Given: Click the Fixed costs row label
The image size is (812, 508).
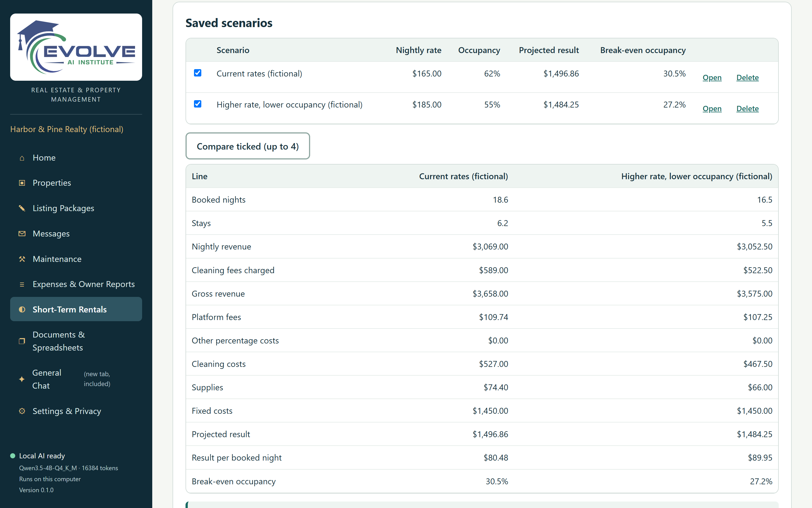Looking at the screenshot, I should click(x=212, y=411).
